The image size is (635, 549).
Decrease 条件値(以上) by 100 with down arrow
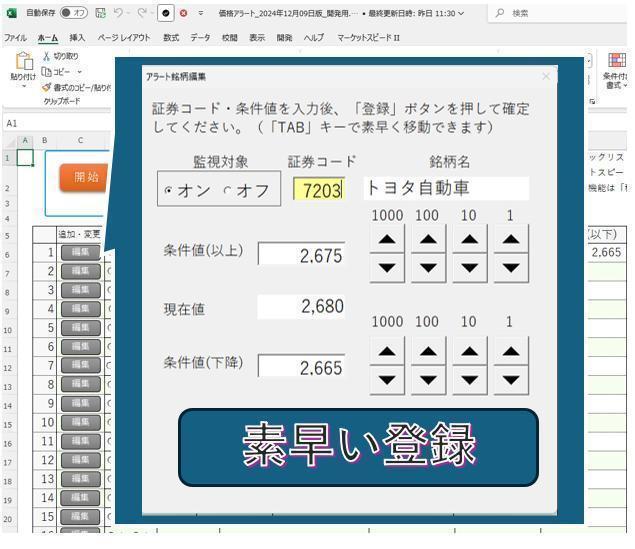(x=428, y=268)
